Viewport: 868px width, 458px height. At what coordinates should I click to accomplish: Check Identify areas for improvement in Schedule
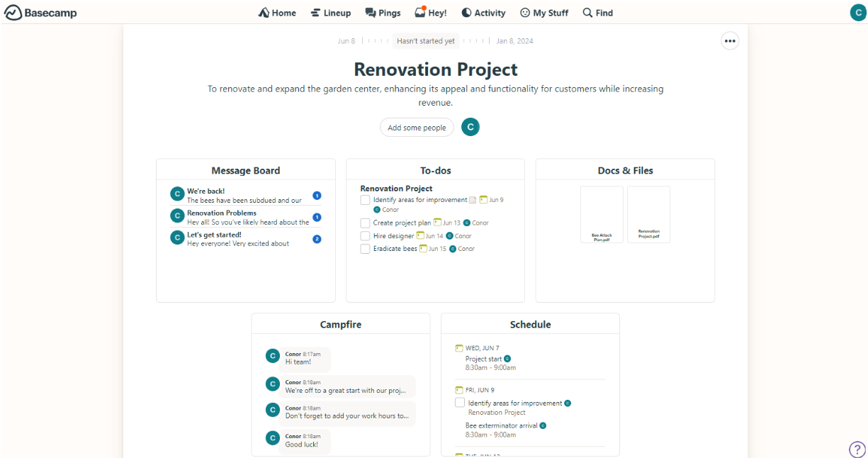pos(460,403)
